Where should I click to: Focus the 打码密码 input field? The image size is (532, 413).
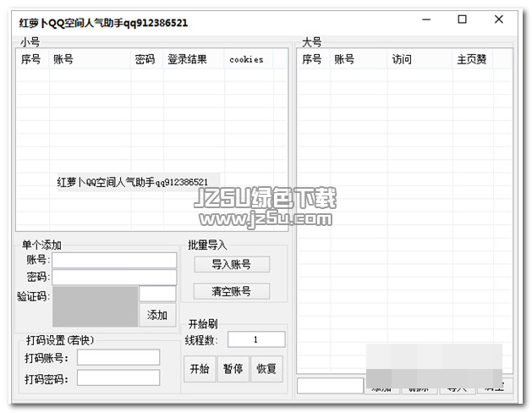(118, 377)
